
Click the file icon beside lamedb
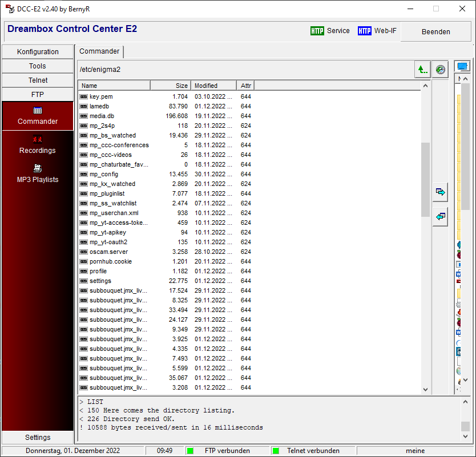83,106
